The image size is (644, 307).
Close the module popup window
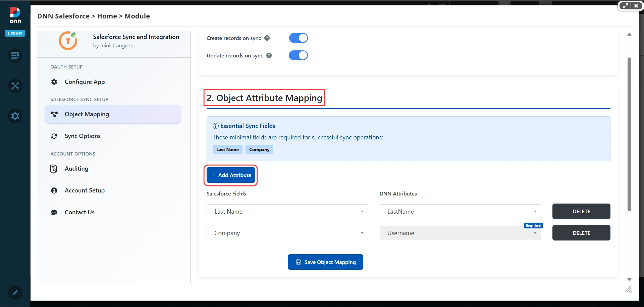tap(636, 6)
